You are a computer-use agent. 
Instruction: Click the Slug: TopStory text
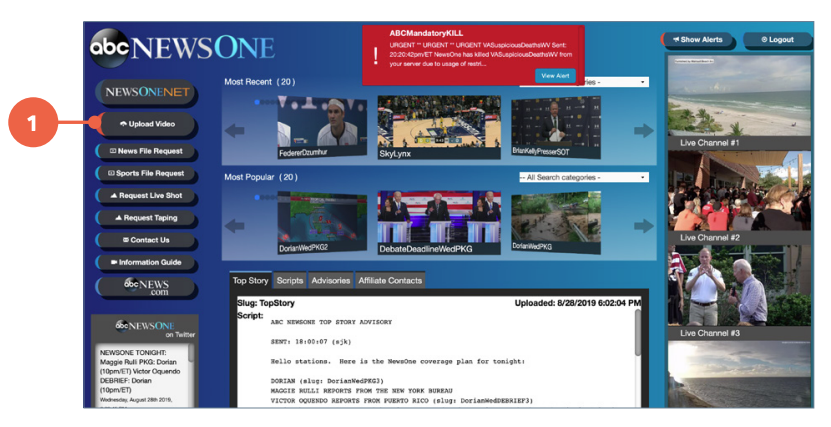click(266, 304)
